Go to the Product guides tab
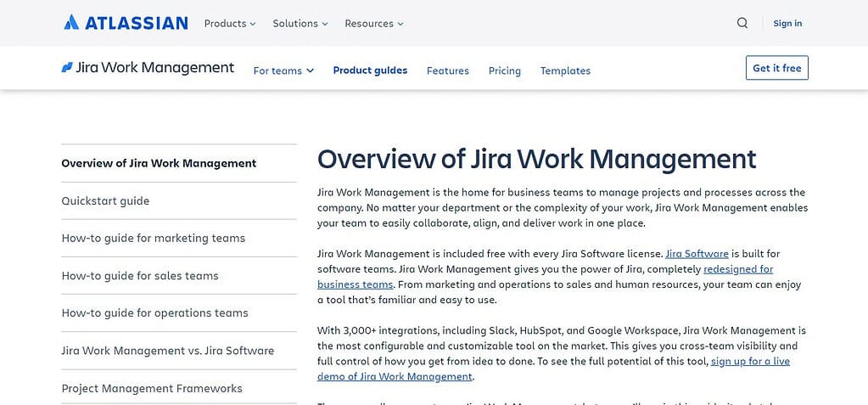Screen dimensions: 868x405 (370, 70)
